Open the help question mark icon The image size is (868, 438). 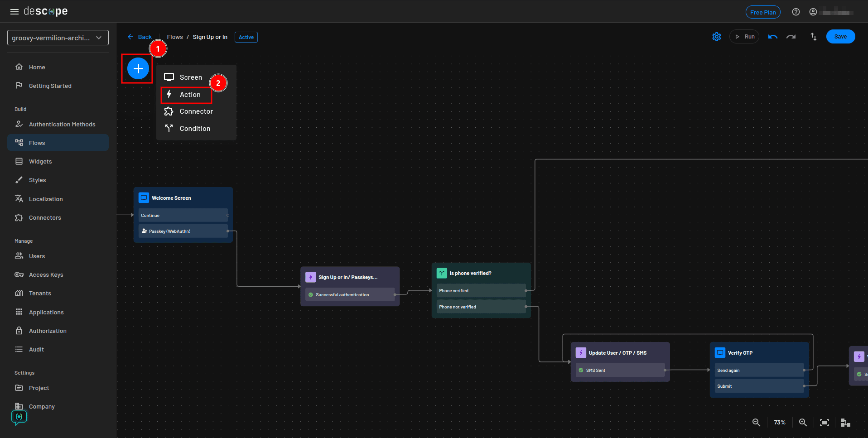[x=796, y=12]
